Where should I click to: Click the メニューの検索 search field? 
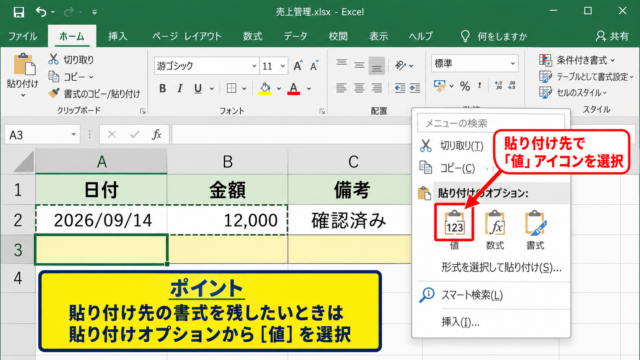(491, 123)
